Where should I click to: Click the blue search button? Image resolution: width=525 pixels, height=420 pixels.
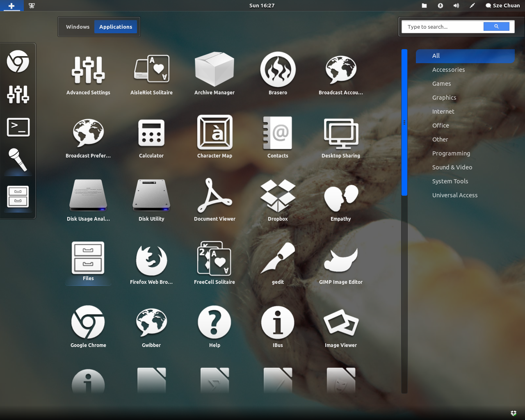coord(496,27)
